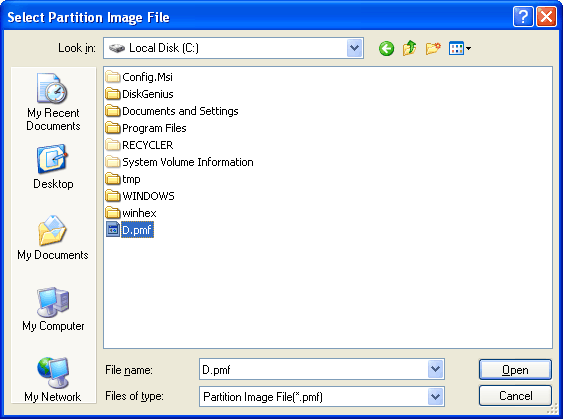Select the WINDOWS folder icon

coord(113,196)
